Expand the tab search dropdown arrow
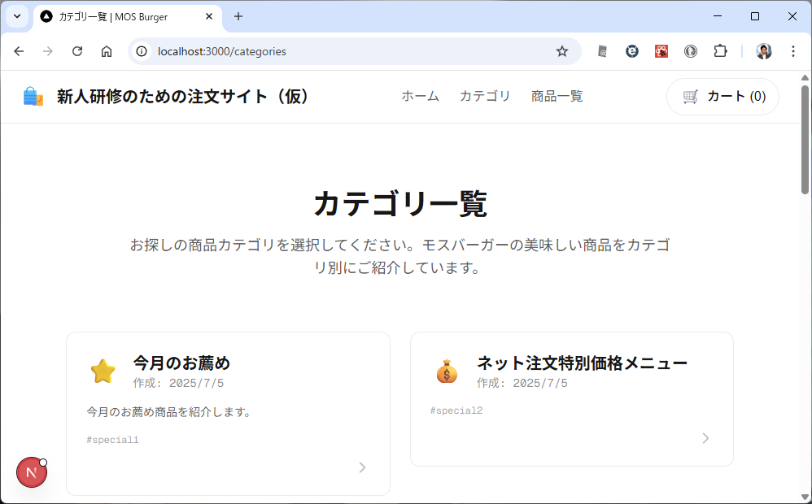This screenshot has height=504, width=812. coord(16,16)
